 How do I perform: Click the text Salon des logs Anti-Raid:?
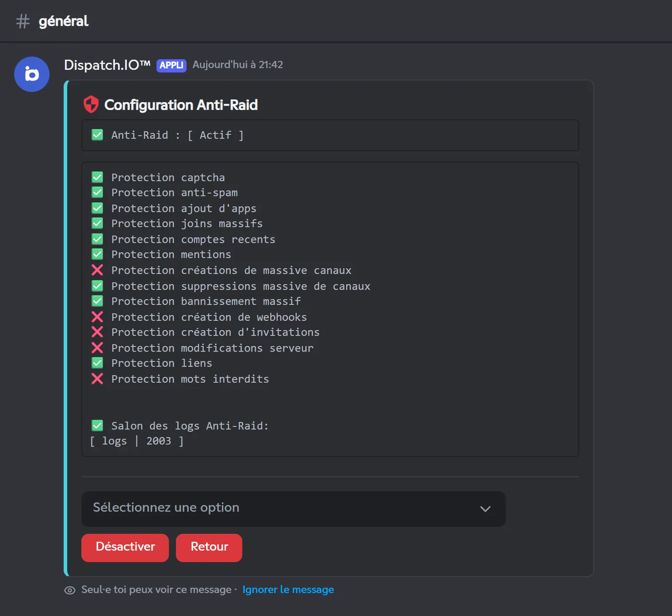pos(190,426)
